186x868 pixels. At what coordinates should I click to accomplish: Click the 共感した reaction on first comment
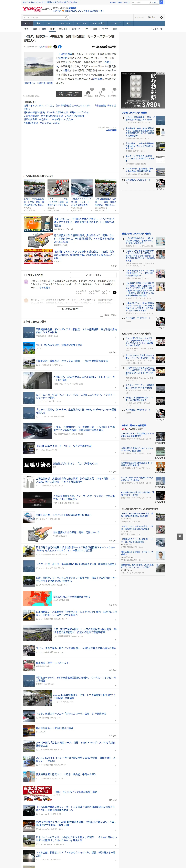81,293
